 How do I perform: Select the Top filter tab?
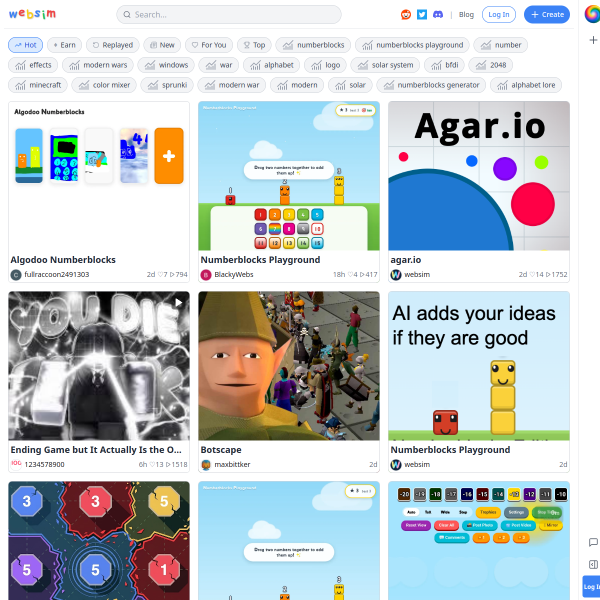click(x=254, y=45)
